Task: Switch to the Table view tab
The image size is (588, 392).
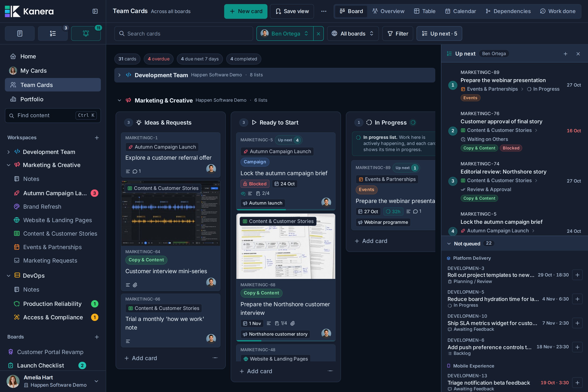Action: 425,11
